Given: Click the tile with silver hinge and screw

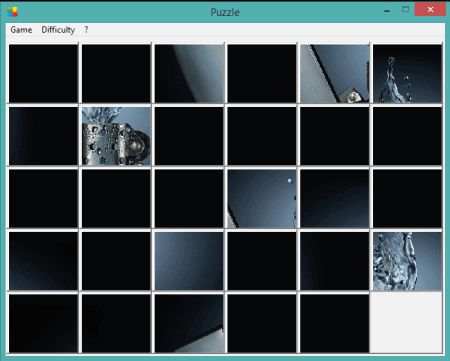Looking at the screenshot, I should pos(335,73).
